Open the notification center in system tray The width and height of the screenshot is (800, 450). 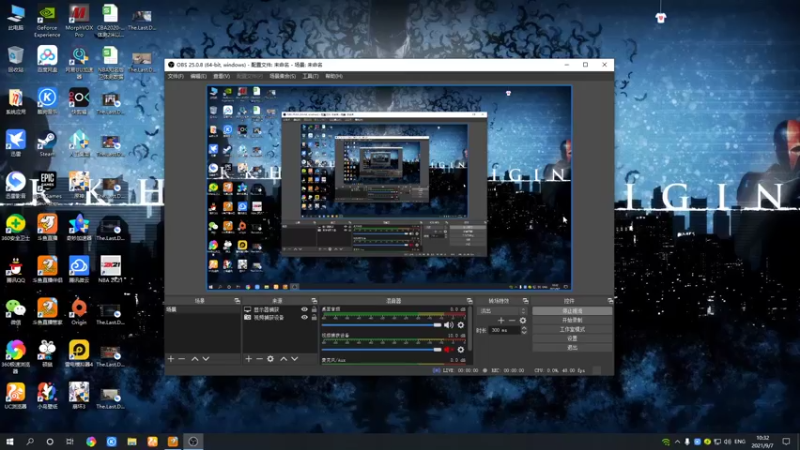pos(786,441)
